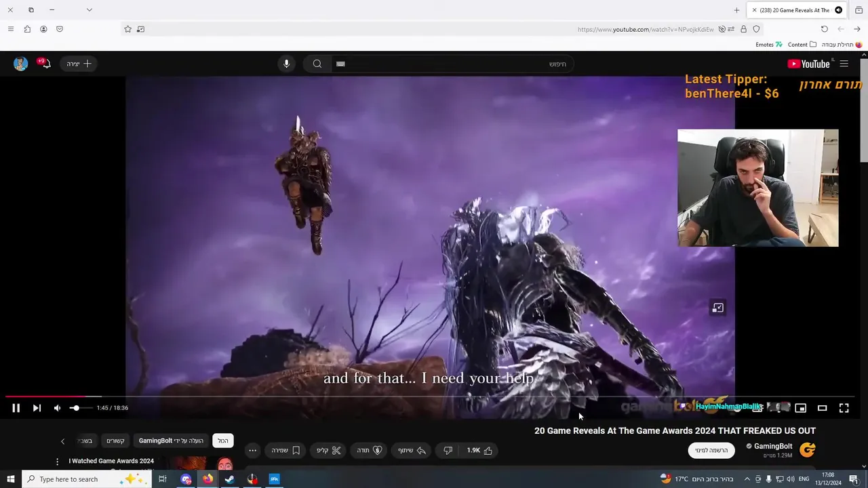868x488 pixels.
Task: Save the video with שמירה button
Action: click(285, 450)
